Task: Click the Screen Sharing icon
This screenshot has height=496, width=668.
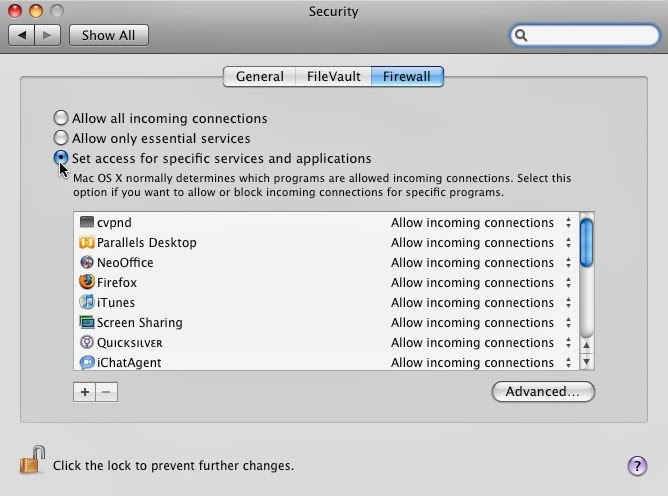Action: [x=87, y=323]
